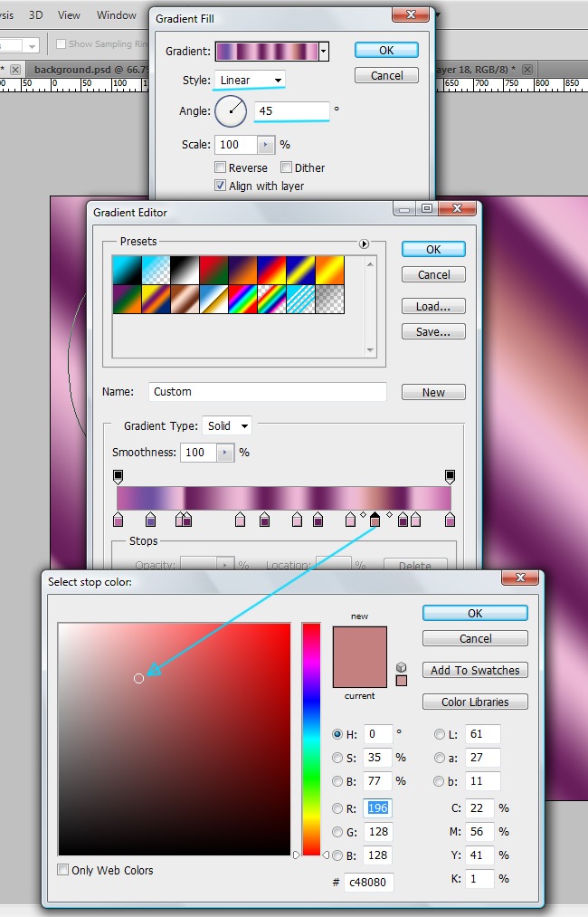Screen dimensions: 588x917
Task: Select the L lightness radio button
Action: tap(439, 734)
